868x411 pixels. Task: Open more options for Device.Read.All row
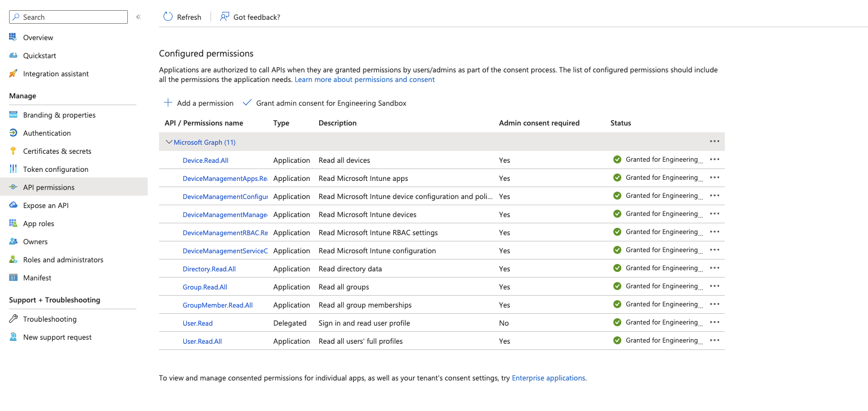click(x=715, y=159)
